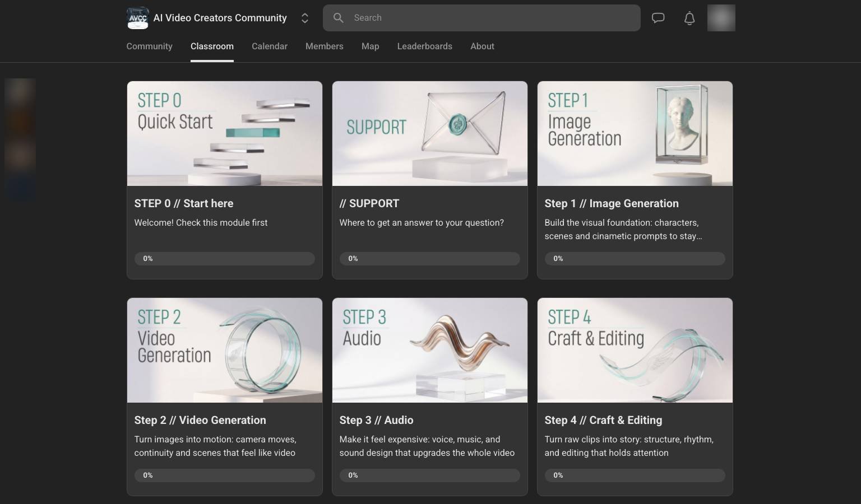
Task: Expand the community switcher chevrons
Action: click(305, 18)
